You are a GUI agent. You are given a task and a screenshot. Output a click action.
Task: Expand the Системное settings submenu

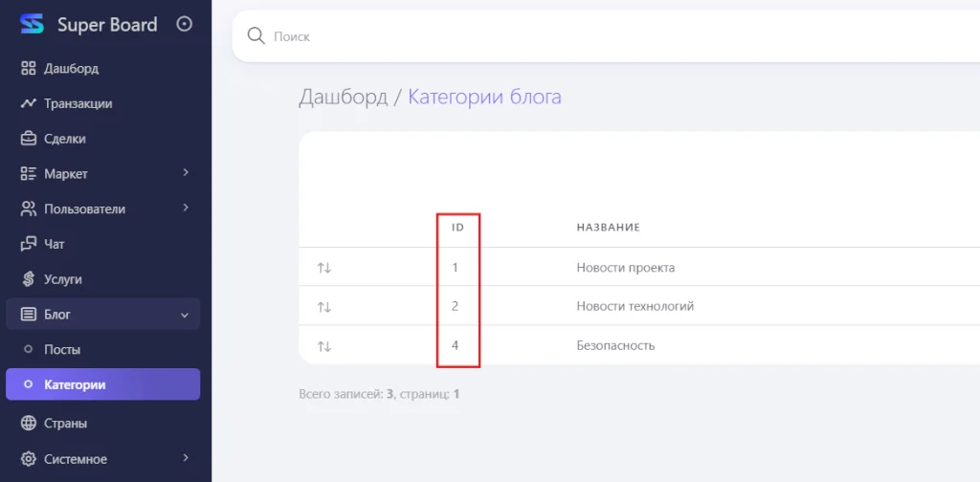click(x=186, y=458)
